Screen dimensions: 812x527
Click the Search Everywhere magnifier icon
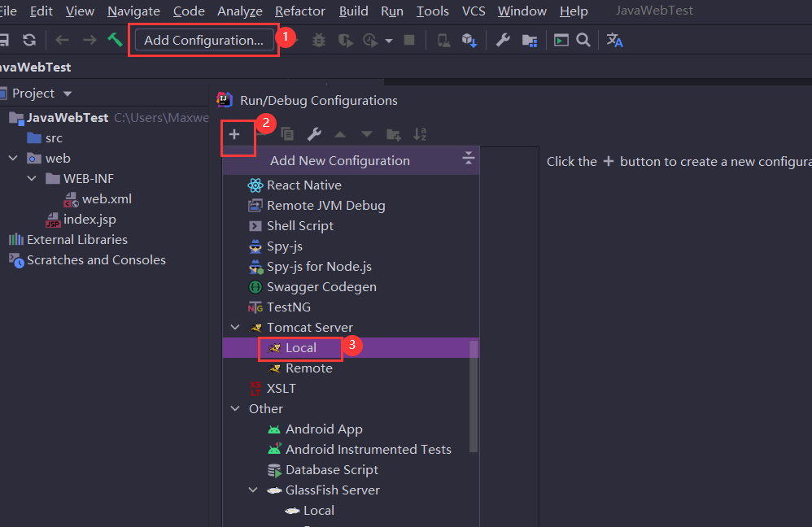pyautogui.click(x=583, y=40)
